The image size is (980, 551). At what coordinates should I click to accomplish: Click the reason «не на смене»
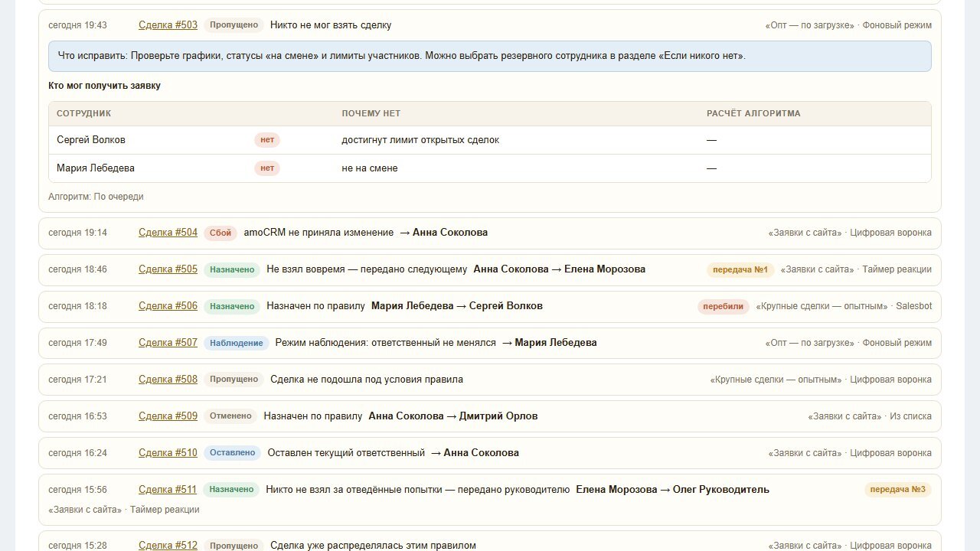point(370,168)
